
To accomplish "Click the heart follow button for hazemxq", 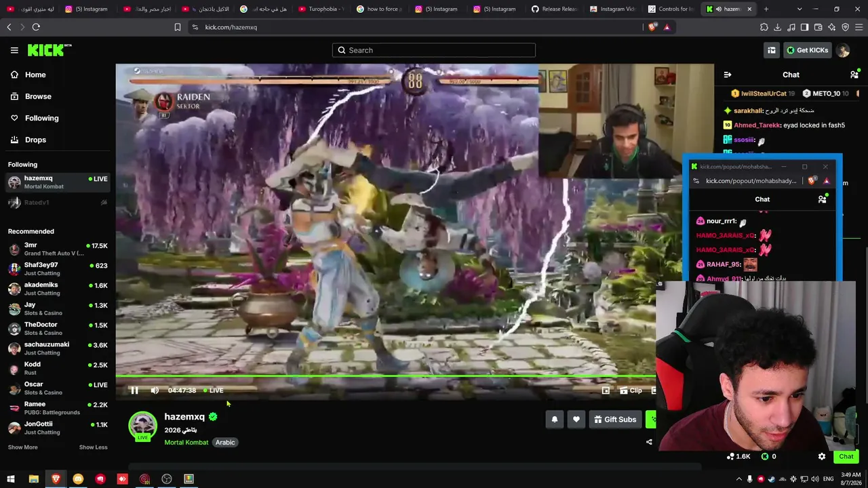I will (576, 420).
